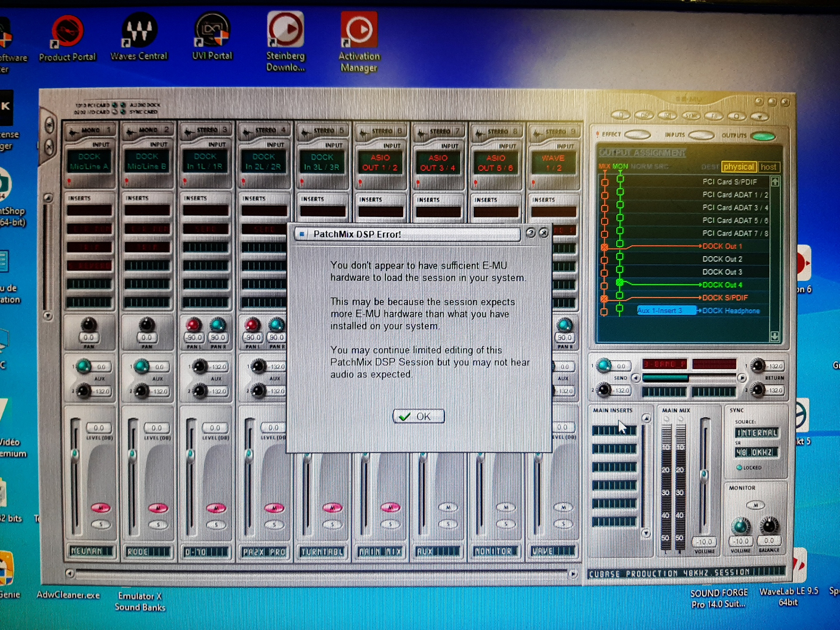This screenshot has height=630, width=840.
Task: Click OK in PatchMix DSP Error dialog
Action: (x=418, y=416)
